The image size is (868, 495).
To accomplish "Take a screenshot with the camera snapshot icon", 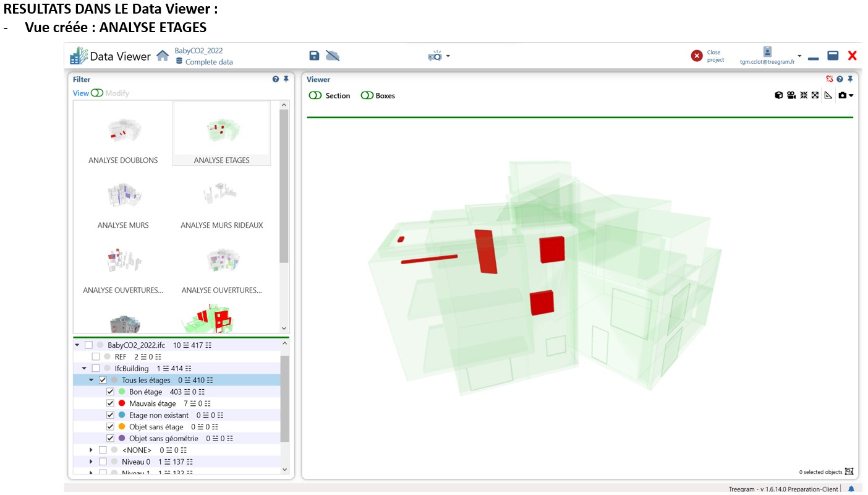I will [842, 95].
